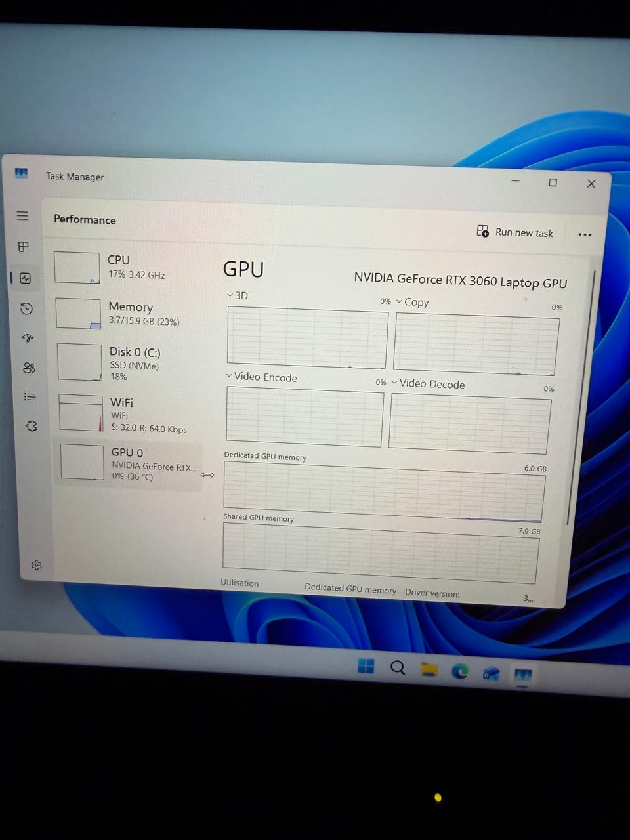
Task: Minimize the Task Manager window
Action: click(516, 180)
